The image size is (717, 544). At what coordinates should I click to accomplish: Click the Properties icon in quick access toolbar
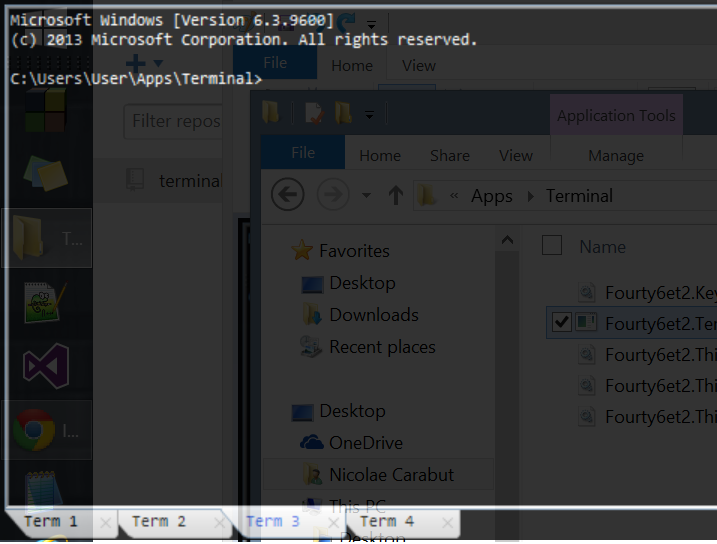coord(315,112)
